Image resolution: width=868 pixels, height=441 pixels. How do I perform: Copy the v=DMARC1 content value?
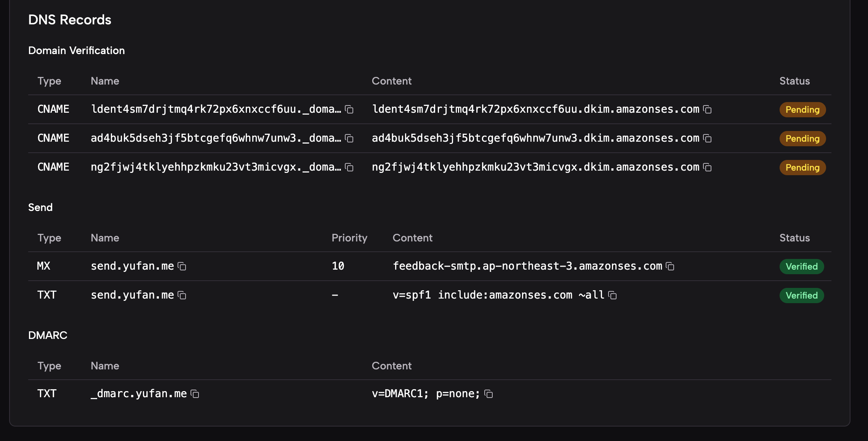point(488,394)
